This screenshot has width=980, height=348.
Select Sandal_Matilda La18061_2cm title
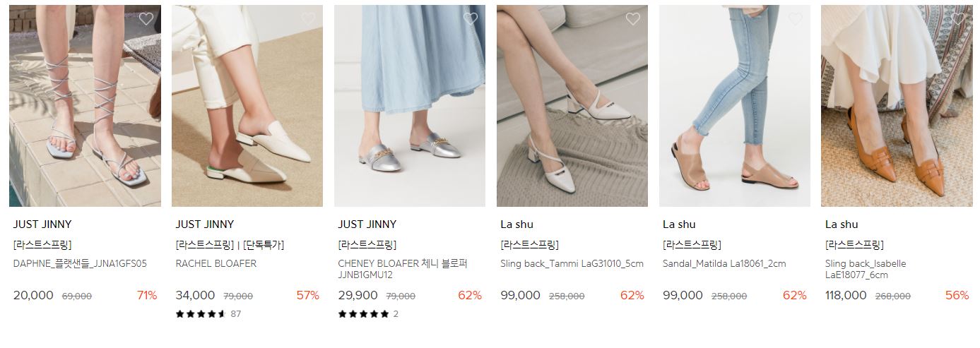[x=724, y=264]
